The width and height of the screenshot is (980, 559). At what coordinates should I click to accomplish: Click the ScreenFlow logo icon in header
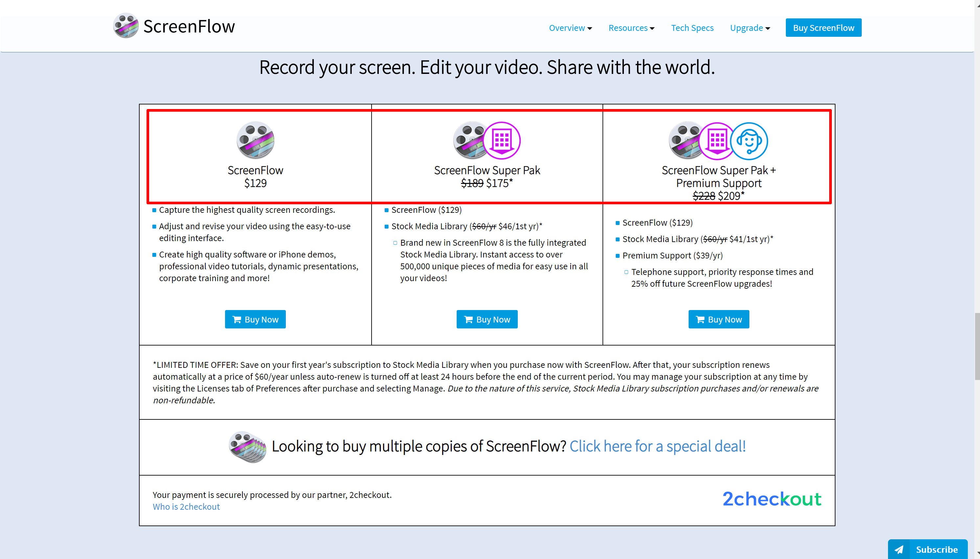126,26
